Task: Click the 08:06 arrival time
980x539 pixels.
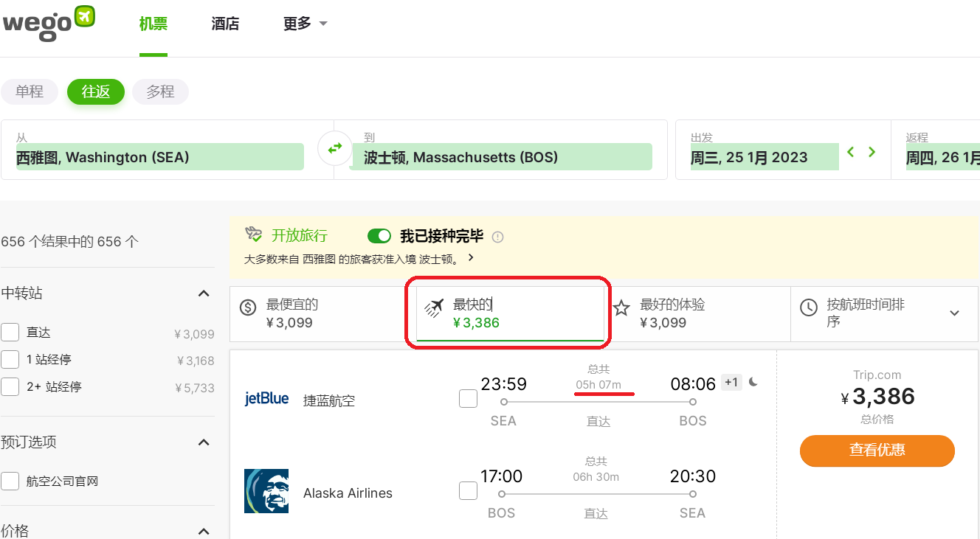Action: (693, 383)
